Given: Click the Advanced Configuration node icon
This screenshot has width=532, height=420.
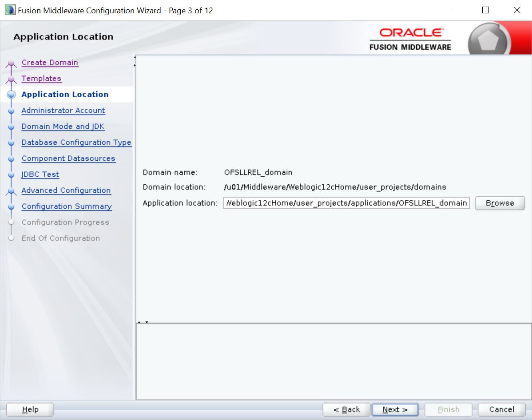Looking at the screenshot, I should tap(11, 191).
